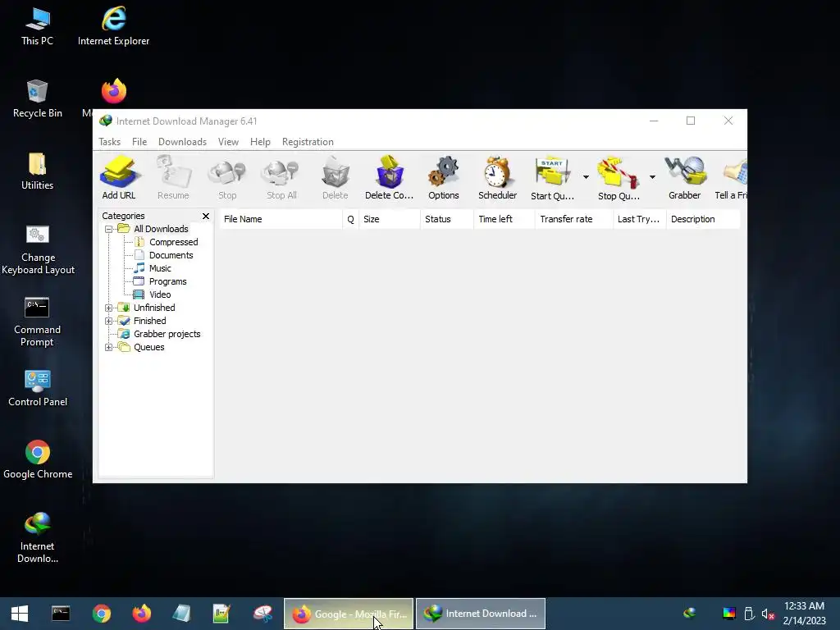Select the Video category
The height and width of the screenshot is (630, 840).
point(160,294)
